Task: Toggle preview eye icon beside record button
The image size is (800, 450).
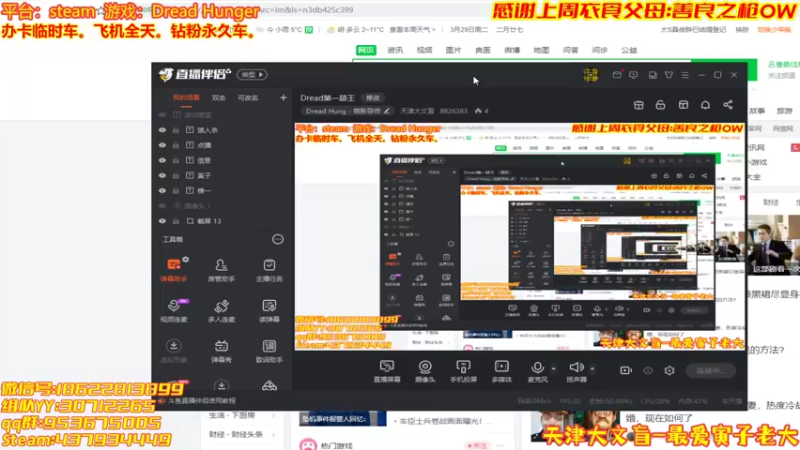Action: point(648,370)
